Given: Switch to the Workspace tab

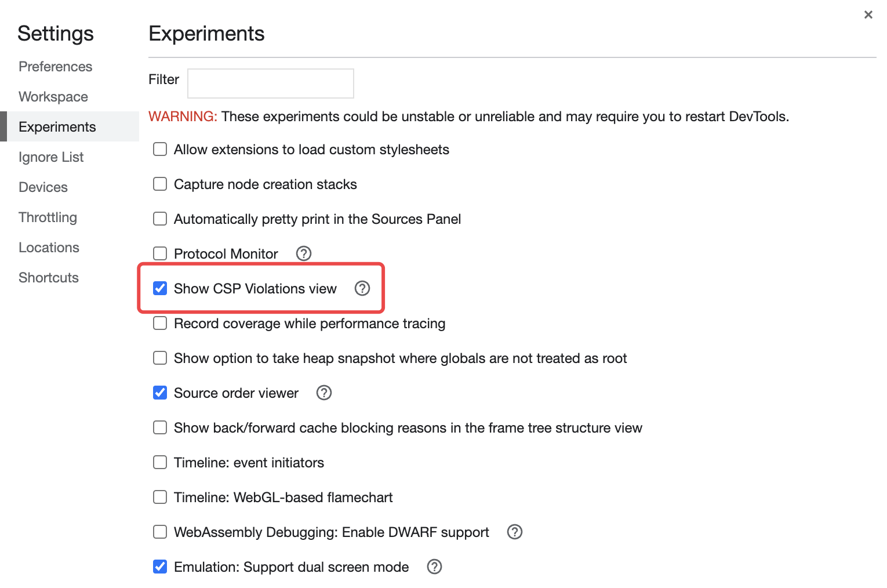Looking at the screenshot, I should [53, 97].
